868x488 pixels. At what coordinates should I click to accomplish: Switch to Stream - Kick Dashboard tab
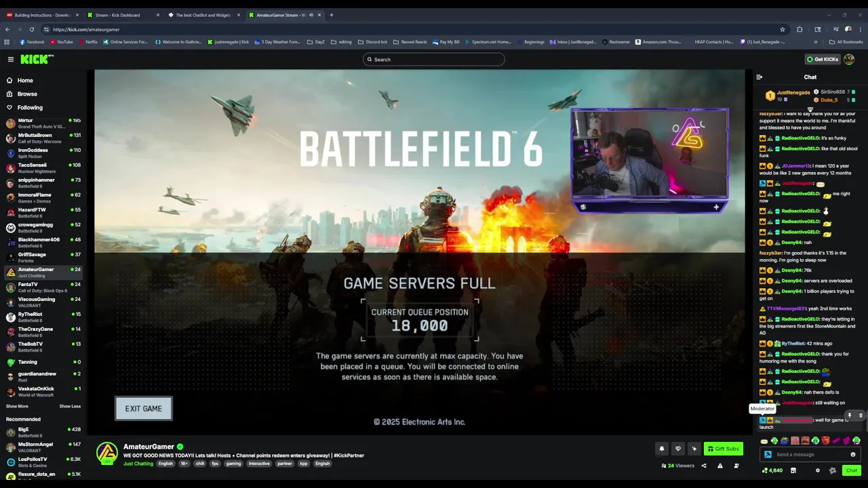click(122, 15)
